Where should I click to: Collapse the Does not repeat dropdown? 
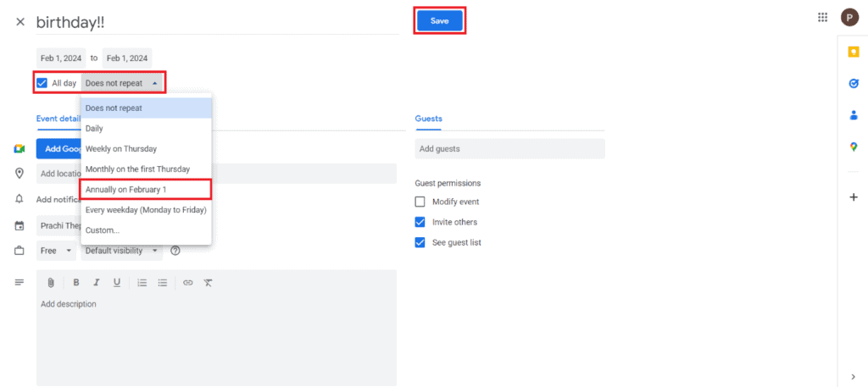(122, 83)
